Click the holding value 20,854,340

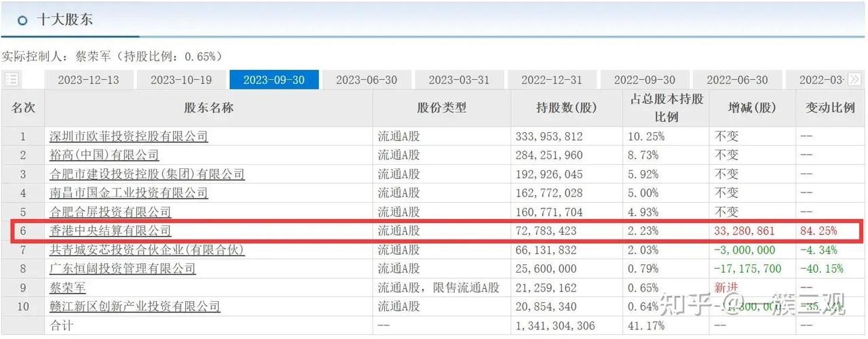point(546,306)
